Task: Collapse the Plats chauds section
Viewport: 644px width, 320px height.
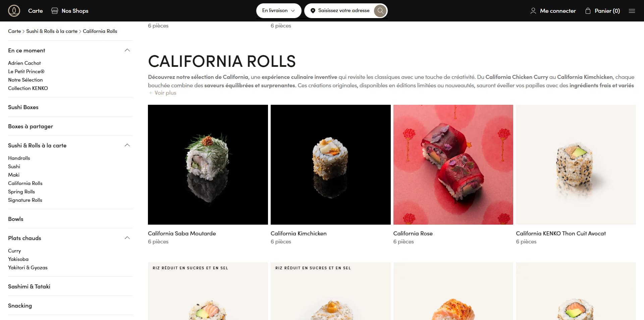Action: [x=127, y=238]
